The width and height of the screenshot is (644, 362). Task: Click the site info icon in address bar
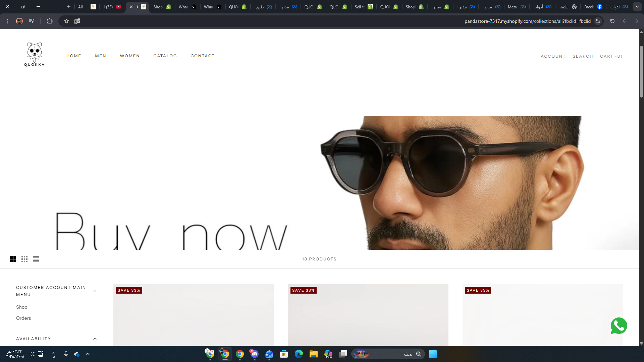[x=598, y=21]
